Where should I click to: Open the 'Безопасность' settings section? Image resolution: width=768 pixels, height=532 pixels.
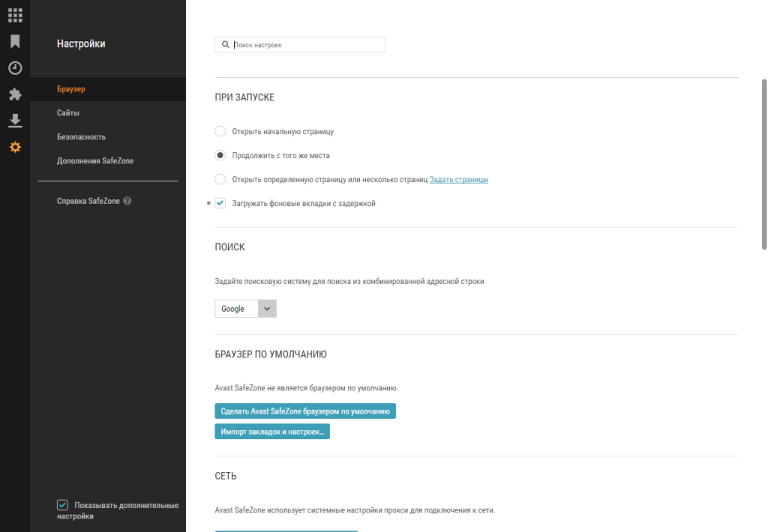point(81,137)
